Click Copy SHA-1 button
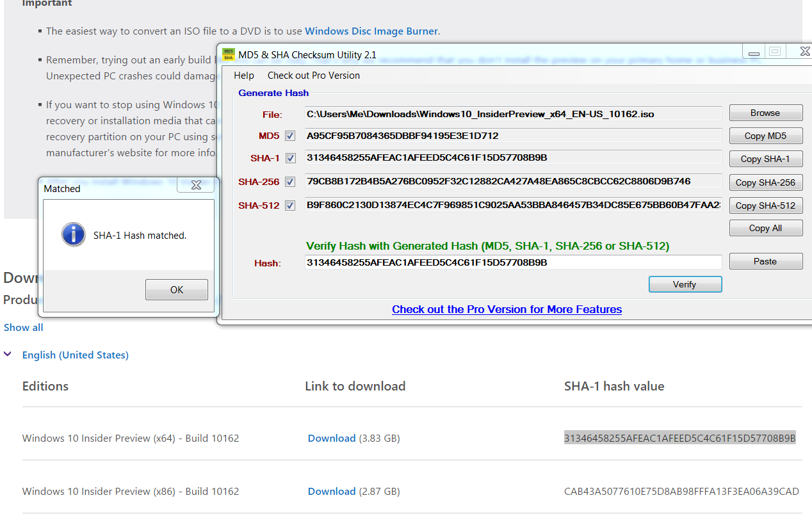The width and height of the screenshot is (812, 523). pos(766,159)
